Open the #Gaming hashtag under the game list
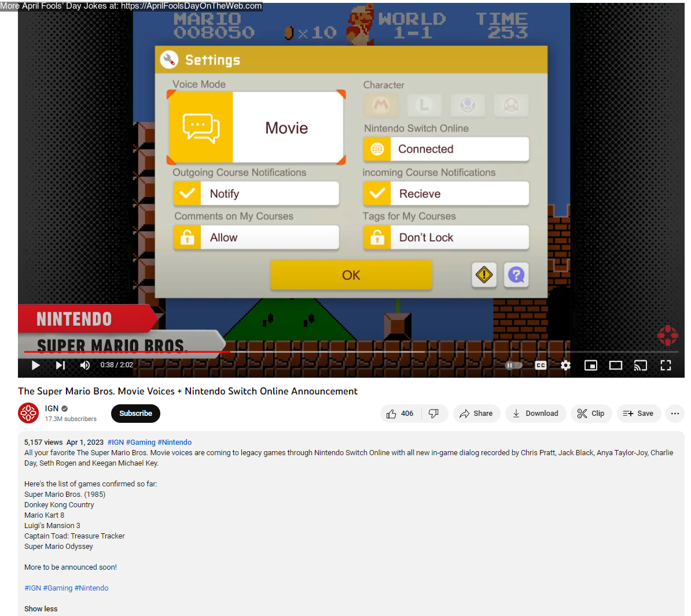Viewport: 691px width, 616px height. pos(58,588)
